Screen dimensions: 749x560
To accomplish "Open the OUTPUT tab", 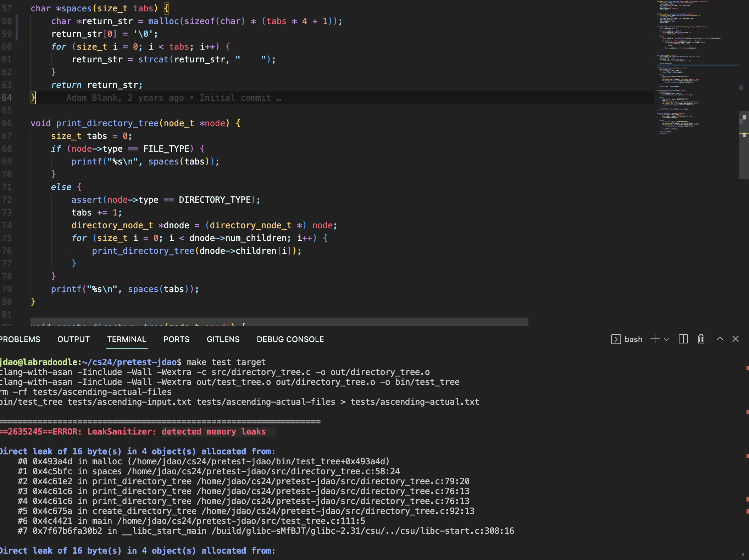I will tap(73, 339).
